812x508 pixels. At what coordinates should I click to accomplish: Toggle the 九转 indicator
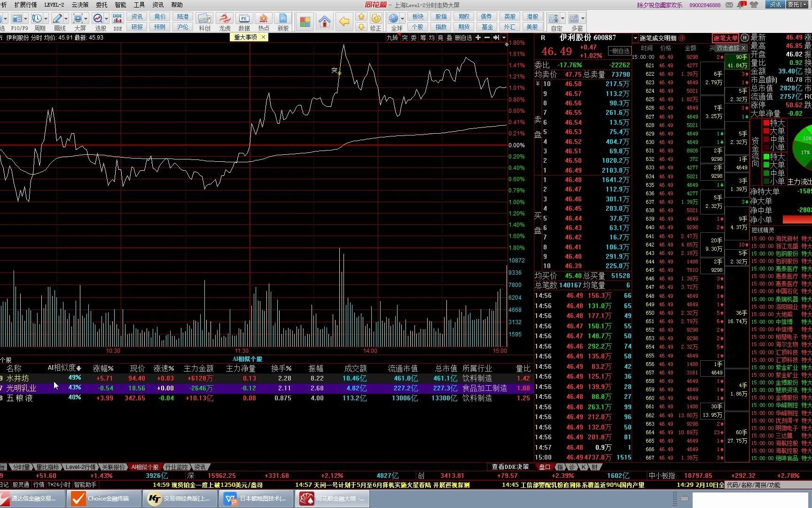(392, 38)
